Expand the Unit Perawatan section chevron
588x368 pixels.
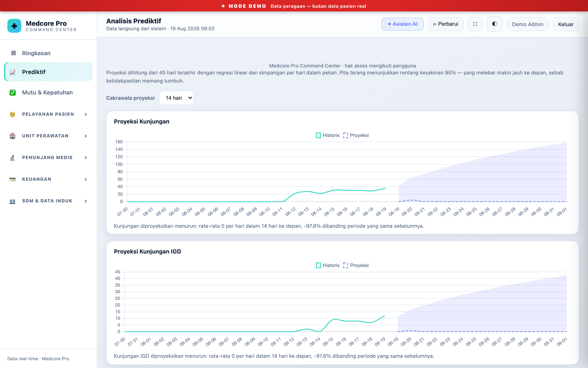click(86, 136)
